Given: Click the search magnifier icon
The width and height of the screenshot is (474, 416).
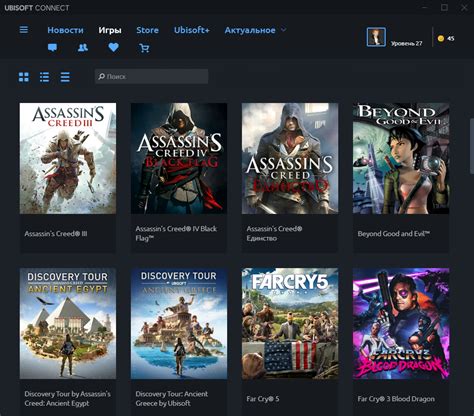Looking at the screenshot, I should pos(102,76).
